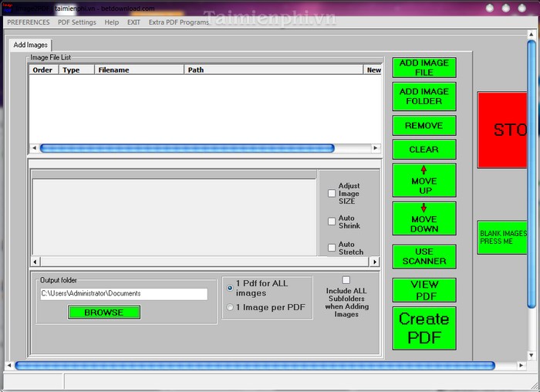Click the output folder path field
Screen dimensions: 540x392
[x=123, y=294]
